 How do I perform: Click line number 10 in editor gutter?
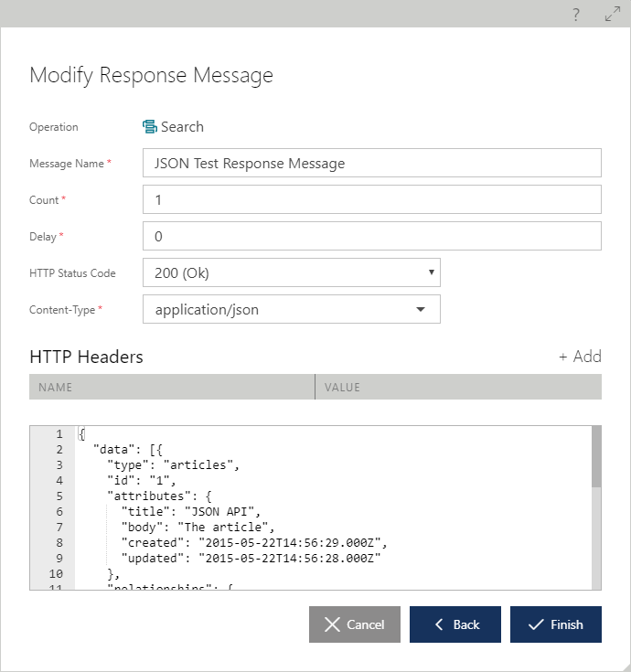[x=56, y=573]
